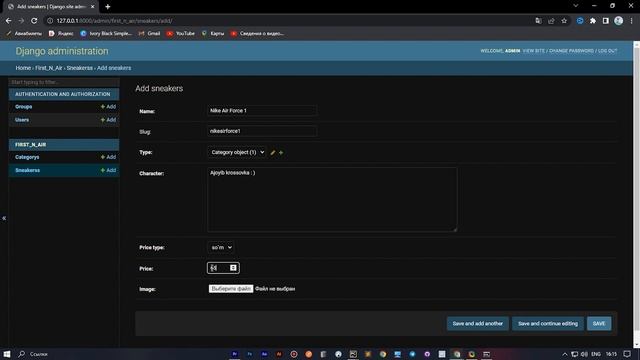Click the translate page icon in address bar

[x=538, y=21]
